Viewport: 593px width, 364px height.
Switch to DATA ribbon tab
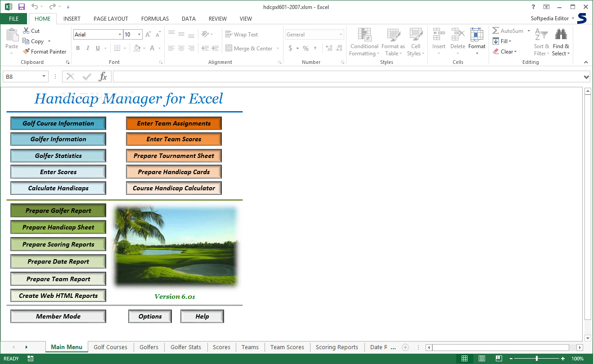(189, 19)
